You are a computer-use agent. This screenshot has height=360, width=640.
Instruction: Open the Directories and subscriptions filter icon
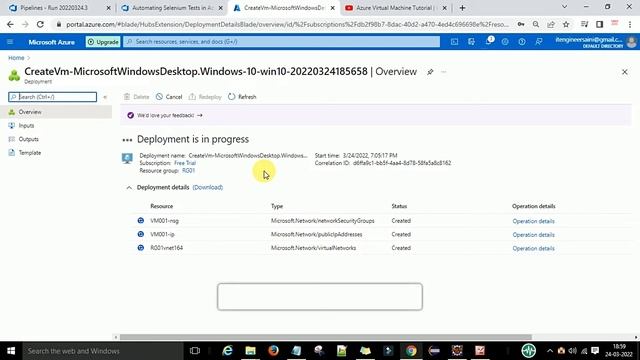(471, 42)
